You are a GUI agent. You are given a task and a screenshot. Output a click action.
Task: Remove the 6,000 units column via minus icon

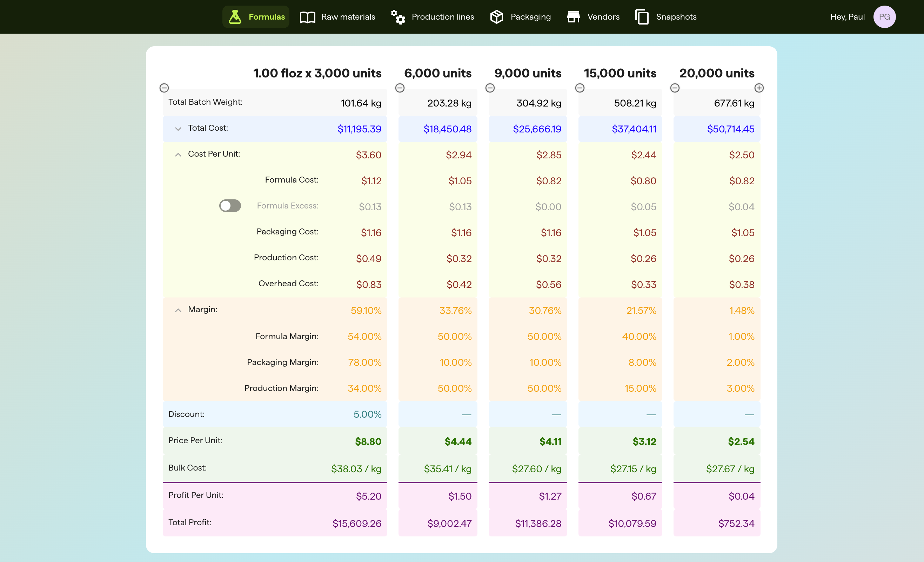(x=400, y=88)
